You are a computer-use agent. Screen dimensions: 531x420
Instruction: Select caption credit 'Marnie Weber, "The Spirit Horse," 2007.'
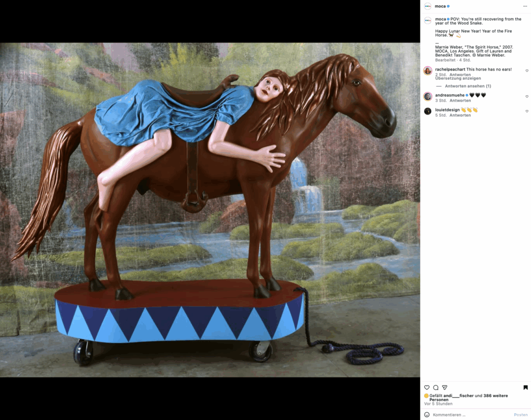[x=474, y=47]
